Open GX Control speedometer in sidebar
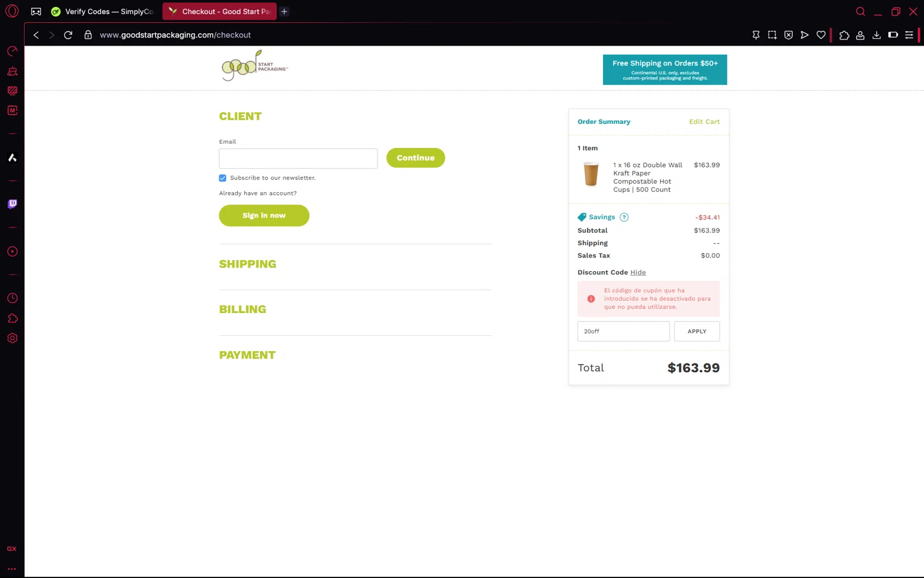 [12, 51]
